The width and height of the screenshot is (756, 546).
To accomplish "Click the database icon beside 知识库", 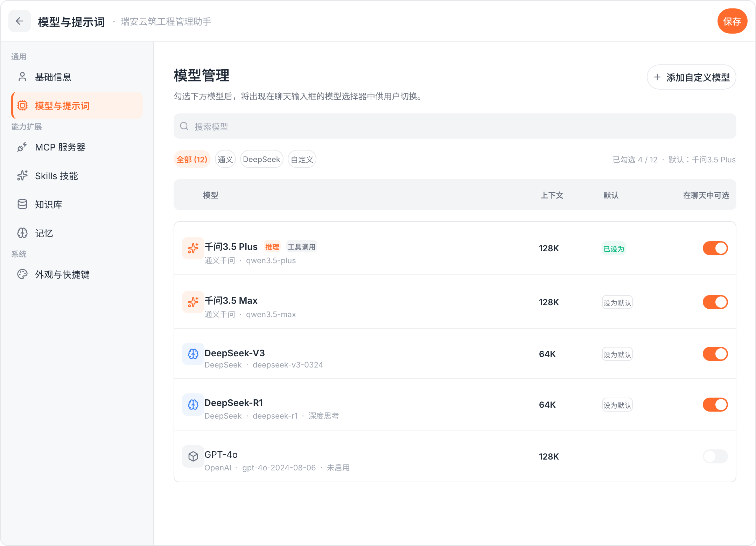I will (x=22, y=204).
